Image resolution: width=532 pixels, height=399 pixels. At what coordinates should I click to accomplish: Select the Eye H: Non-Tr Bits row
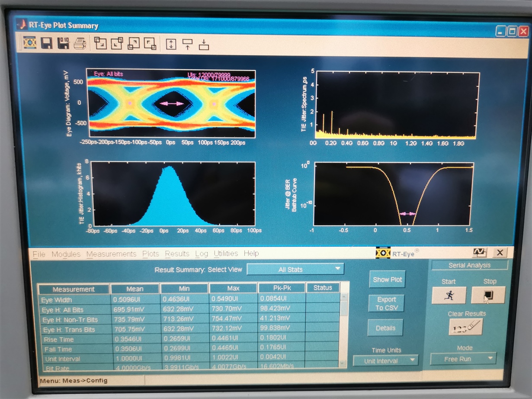click(189, 319)
